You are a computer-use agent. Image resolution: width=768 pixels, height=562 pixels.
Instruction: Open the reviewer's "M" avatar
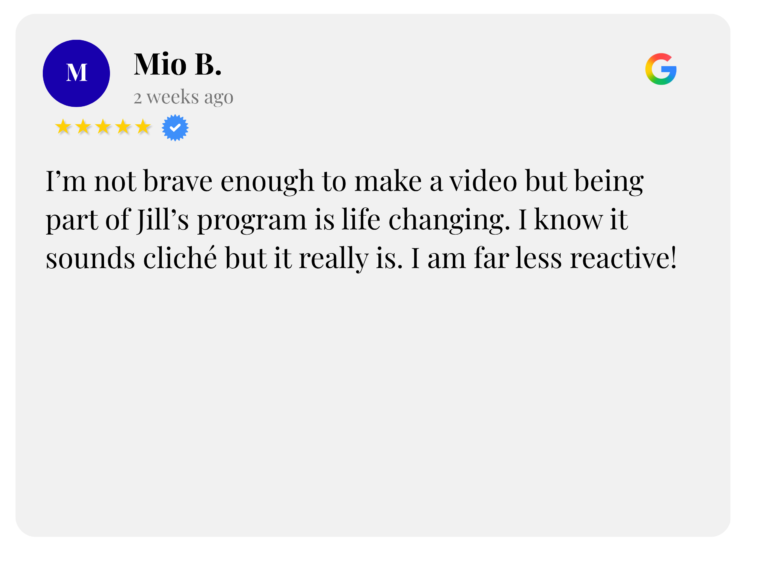click(76, 73)
